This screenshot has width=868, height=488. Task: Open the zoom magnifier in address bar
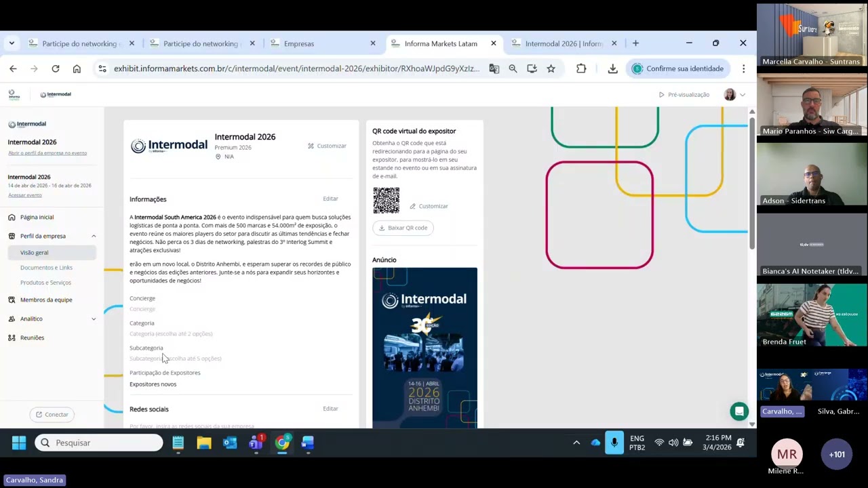click(x=513, y=68)
